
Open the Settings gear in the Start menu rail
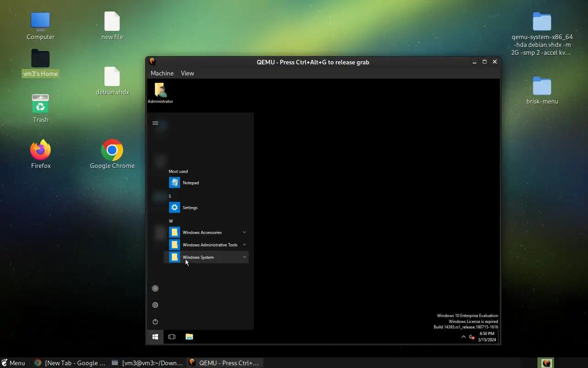[x=155, y=305]
